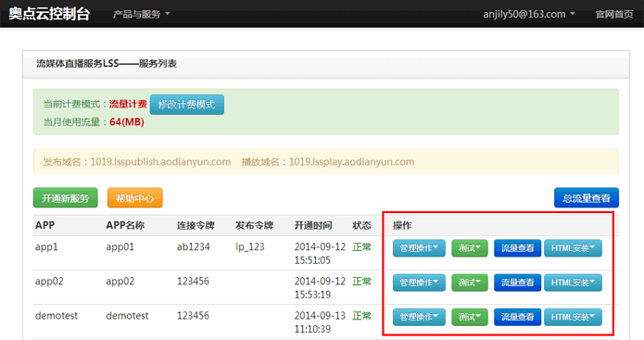This screenshot has height=340, width=644.
Task: Expand HTML安装 dropdown for app02
Action: point(573,283)
